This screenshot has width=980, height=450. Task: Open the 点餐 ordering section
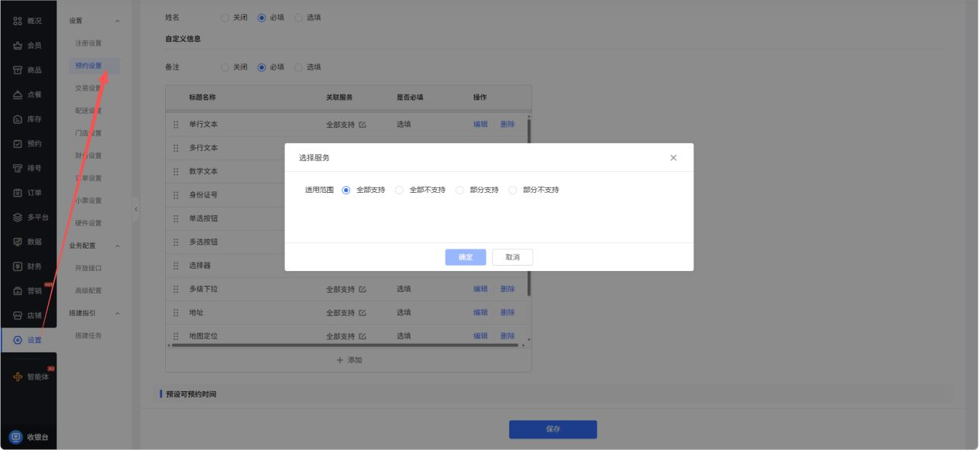(x=28, y=94)
